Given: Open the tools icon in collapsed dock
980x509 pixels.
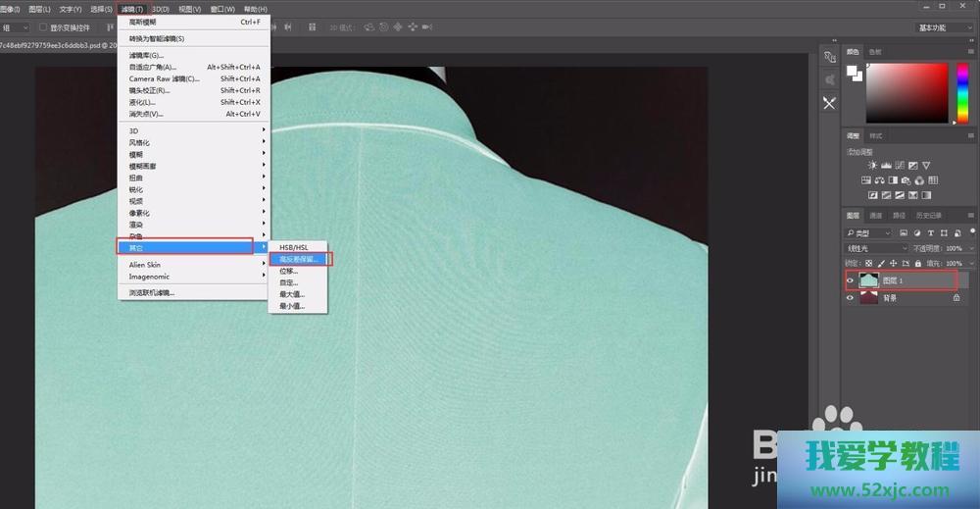Looking at the screenshot, I should (829, 102).
